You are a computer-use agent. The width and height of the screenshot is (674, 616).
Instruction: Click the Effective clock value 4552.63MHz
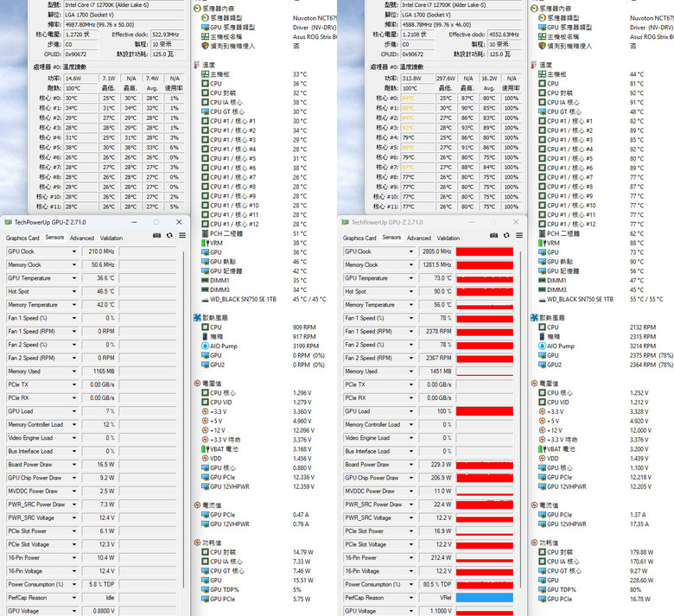coord(505,35)
